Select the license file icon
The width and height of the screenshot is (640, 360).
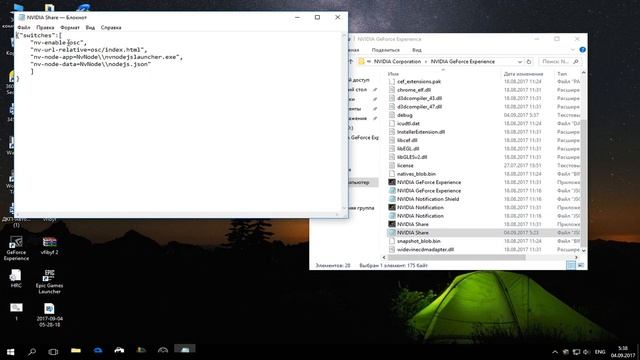[392, 165]
